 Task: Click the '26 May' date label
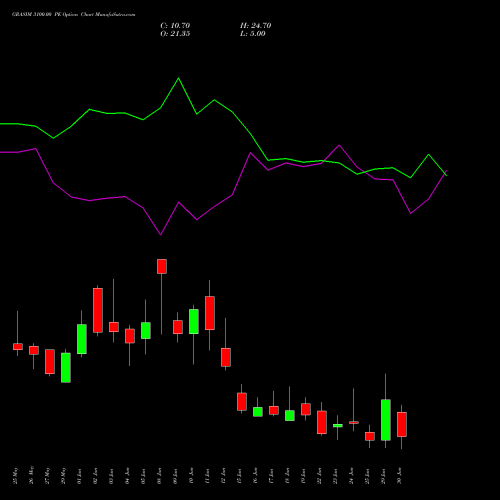click(x=31, y=475)
